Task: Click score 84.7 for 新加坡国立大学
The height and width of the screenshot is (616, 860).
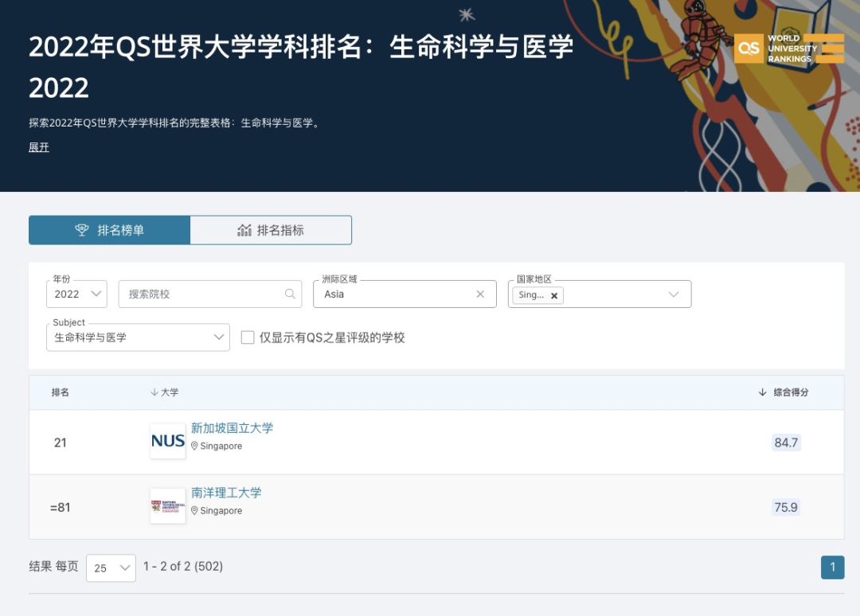Action: click(x=786, y=443)
